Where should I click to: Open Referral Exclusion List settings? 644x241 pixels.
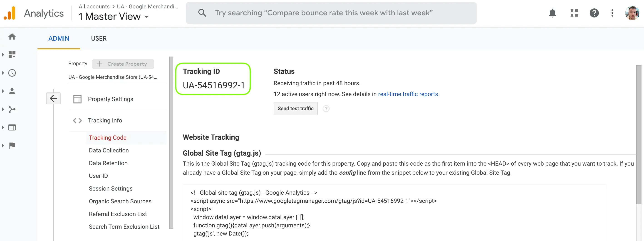pos(118,214)
